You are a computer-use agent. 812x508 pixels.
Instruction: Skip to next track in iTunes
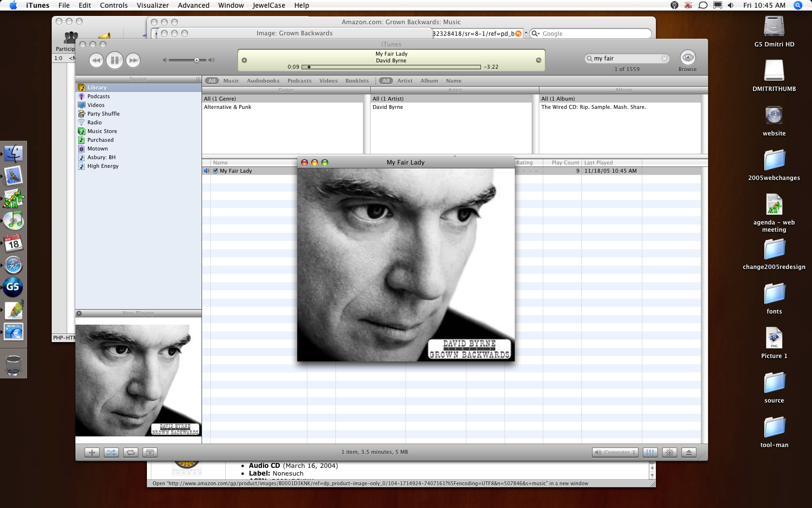[x=133, y=60]
